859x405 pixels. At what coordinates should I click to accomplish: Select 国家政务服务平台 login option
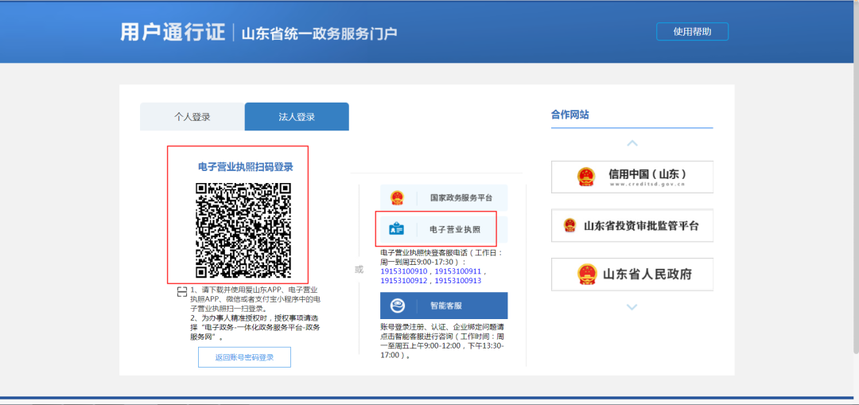(x=443, y=198)
